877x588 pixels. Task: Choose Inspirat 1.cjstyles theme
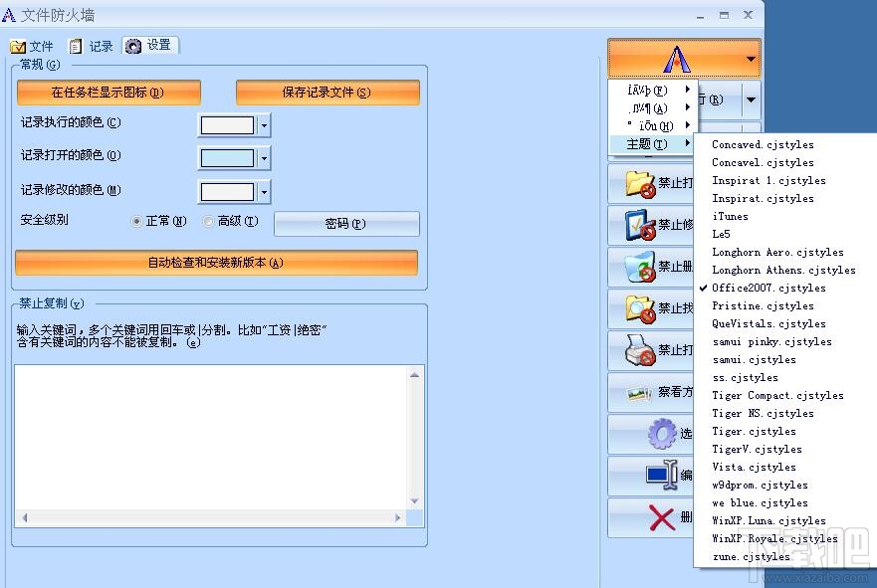(784, 180)
